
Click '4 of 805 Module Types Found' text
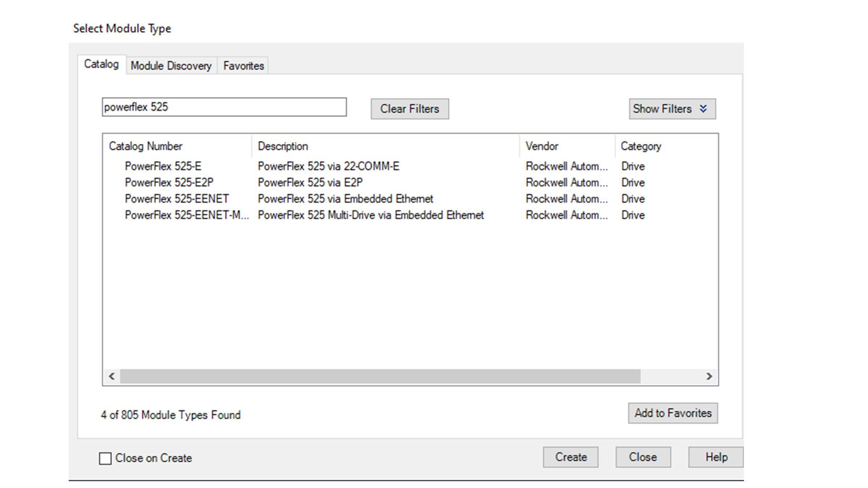tap(171, 415)
